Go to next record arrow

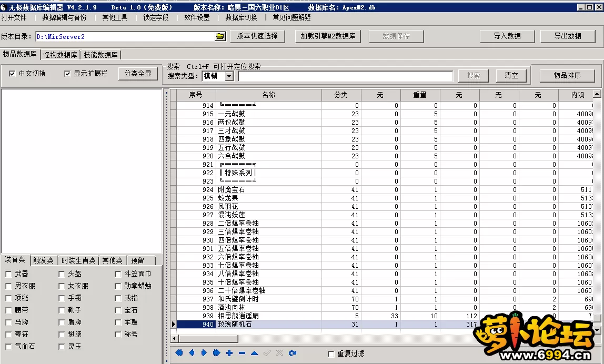204,353
